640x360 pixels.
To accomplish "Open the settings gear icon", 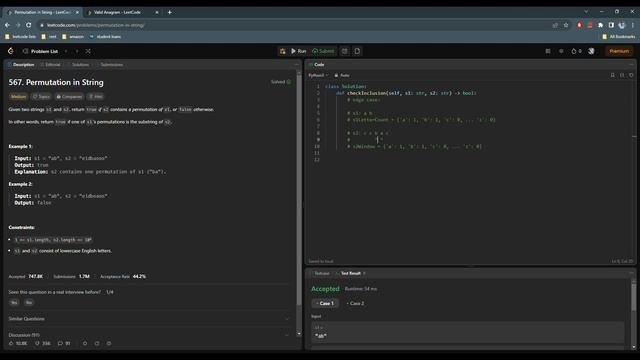I will tap(561, 51).
